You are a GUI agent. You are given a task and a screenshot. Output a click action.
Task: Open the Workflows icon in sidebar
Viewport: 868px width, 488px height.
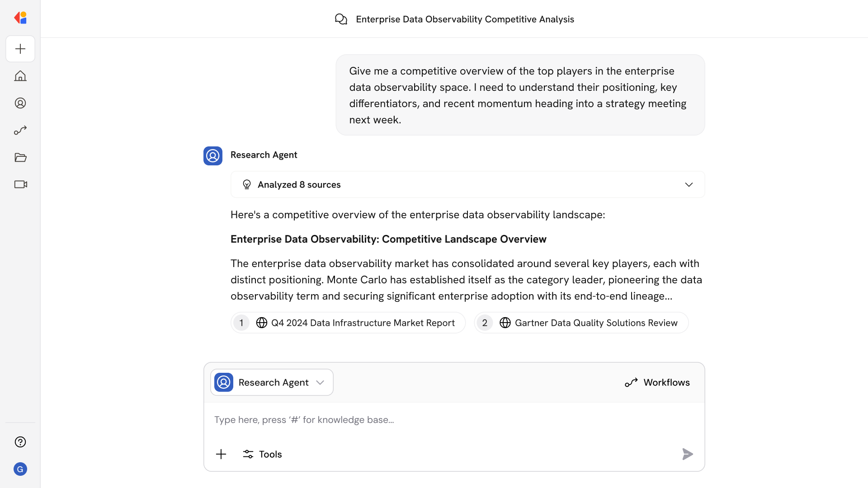(20, 130)
